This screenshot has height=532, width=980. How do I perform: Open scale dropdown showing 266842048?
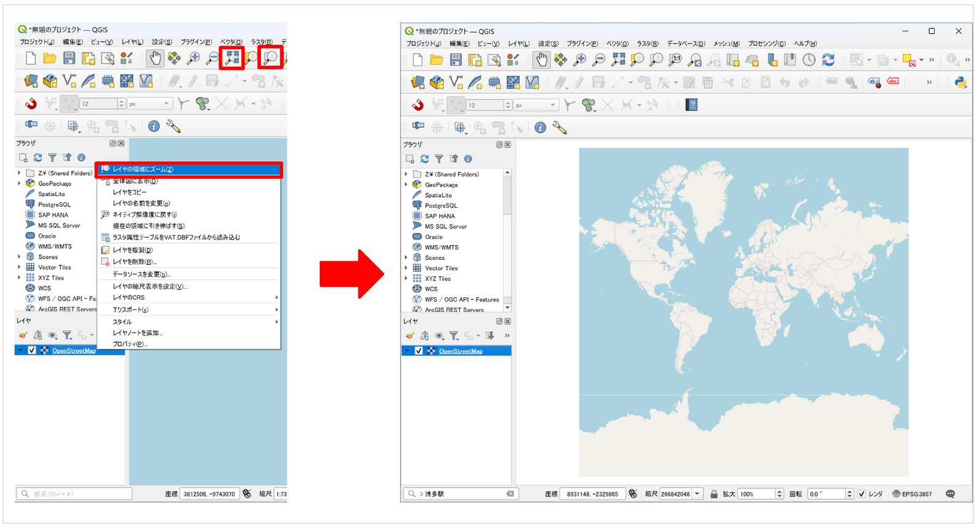[697, 494]
